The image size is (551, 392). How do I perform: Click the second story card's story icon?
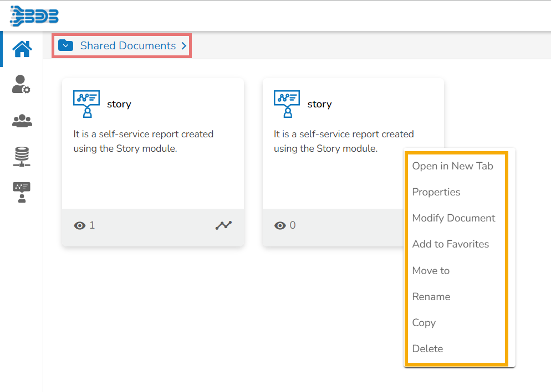coord(287,104)
